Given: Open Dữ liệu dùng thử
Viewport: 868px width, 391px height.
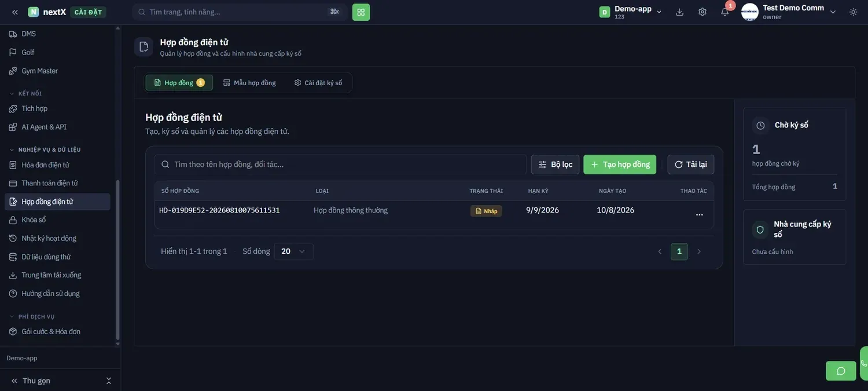Looking at the screenshot, I should pos(58,257).
